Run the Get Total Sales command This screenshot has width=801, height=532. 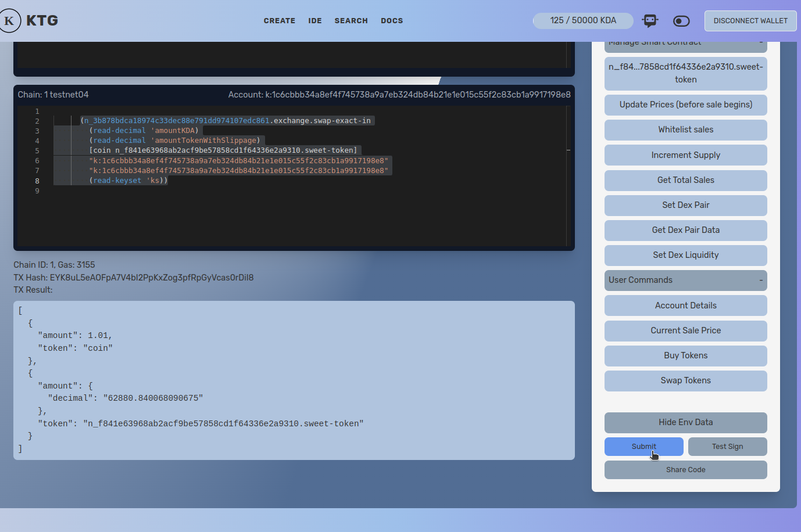point(686,180)
